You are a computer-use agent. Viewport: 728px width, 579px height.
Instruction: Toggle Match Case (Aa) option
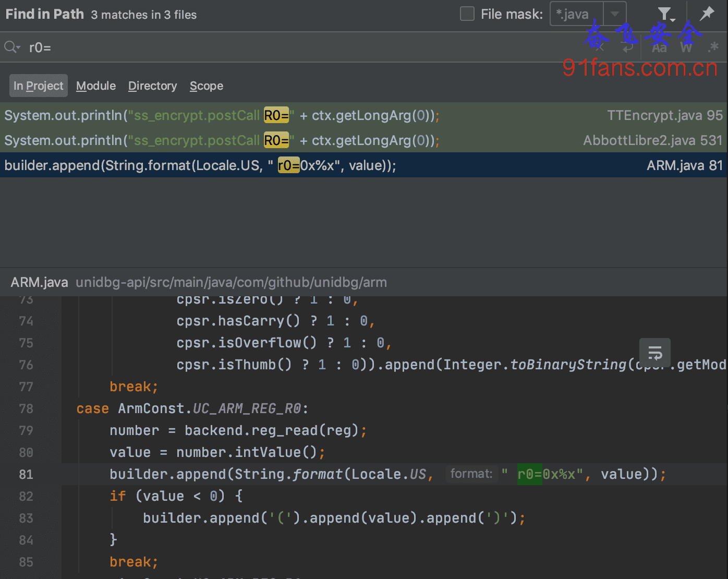pos(659,47)
